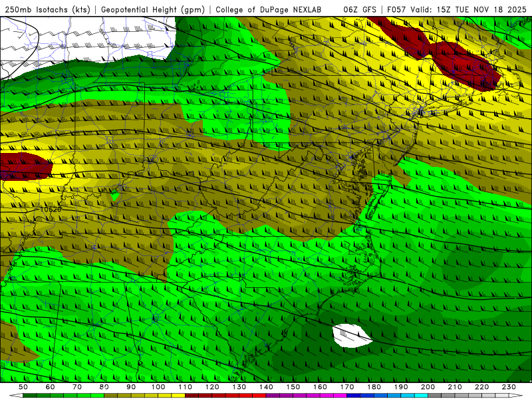This screenshot has height=399, width=532.
Task: Click the 'College of DuPage NEXLAB' text
Action: (268, 10)
